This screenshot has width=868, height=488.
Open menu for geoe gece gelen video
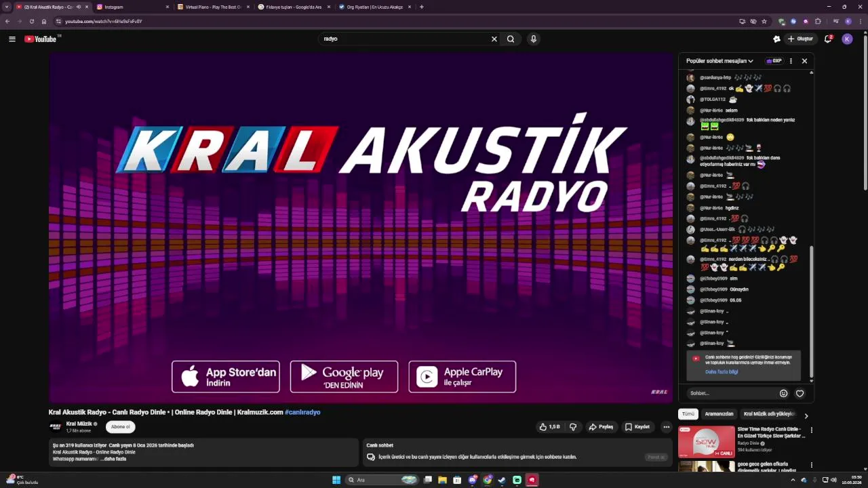coord(811,466)
